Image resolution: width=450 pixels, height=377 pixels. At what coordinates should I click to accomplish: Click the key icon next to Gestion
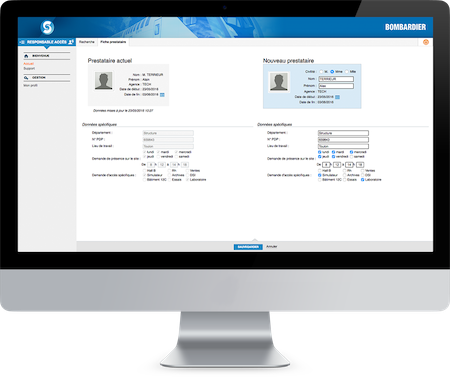tap(26, 78)
